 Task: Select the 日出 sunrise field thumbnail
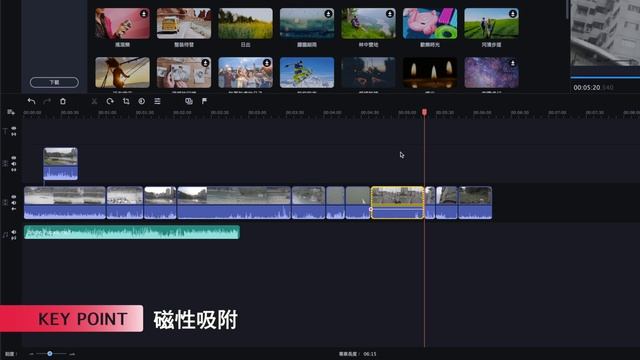pos(245,24)
